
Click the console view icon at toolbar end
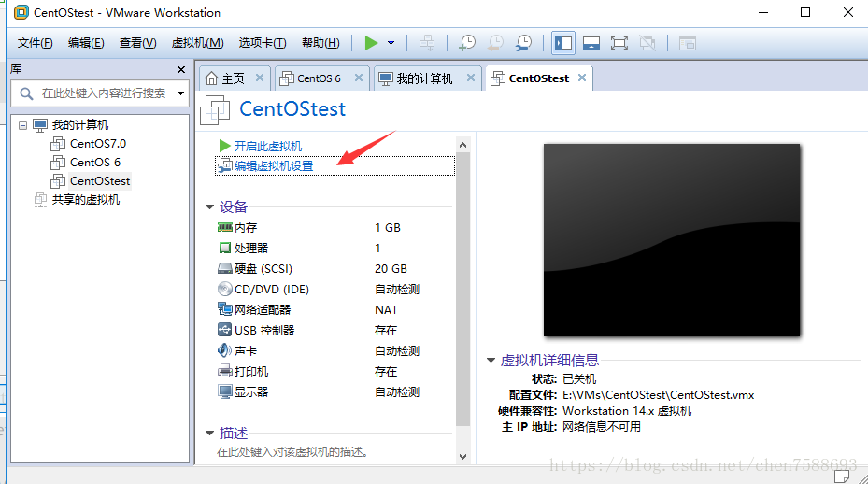[687, 43]
